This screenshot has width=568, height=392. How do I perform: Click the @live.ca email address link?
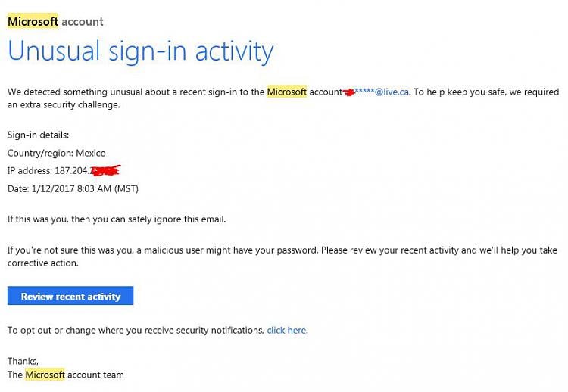[382, 92]
